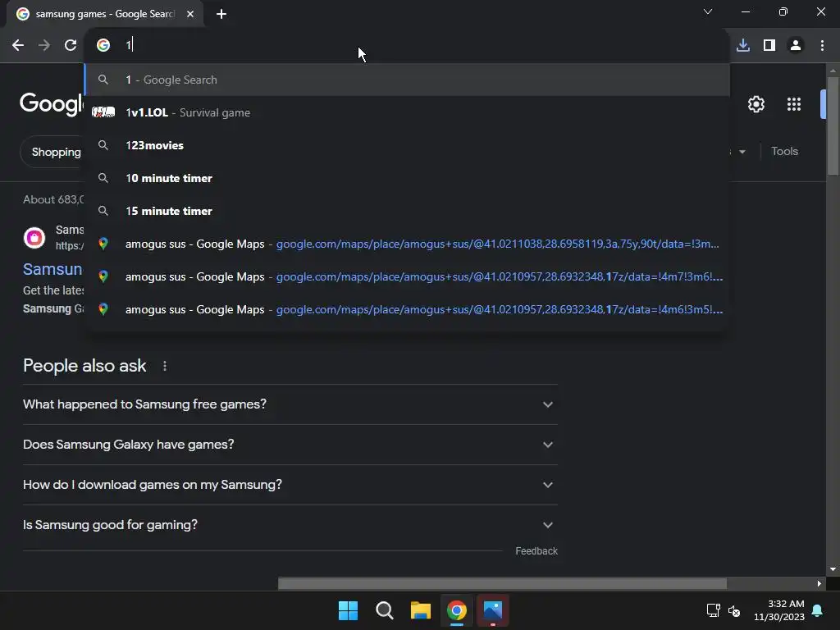Open the Chrome profile avatar

coord(796,45)
